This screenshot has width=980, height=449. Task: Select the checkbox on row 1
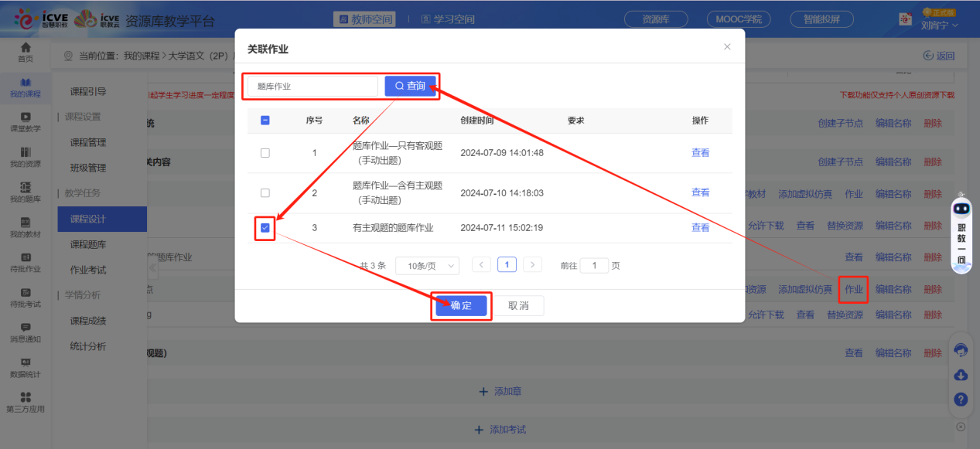click(265, 152)
